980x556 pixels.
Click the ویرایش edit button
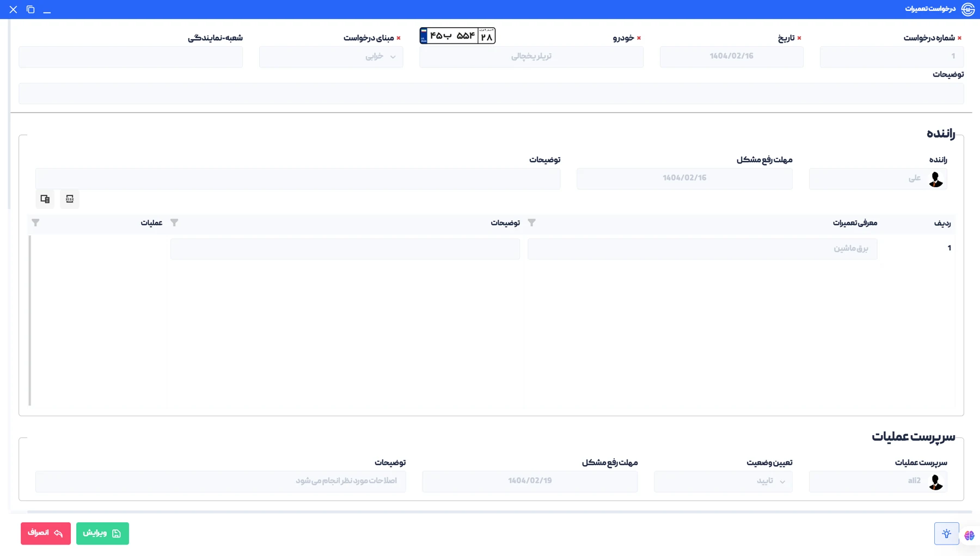click(x=102, y=534)
